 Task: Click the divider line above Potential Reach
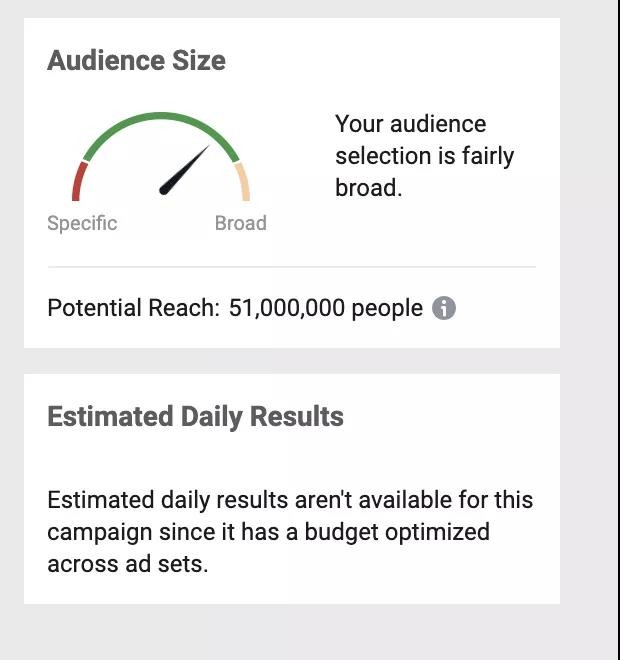coord(291,267)
